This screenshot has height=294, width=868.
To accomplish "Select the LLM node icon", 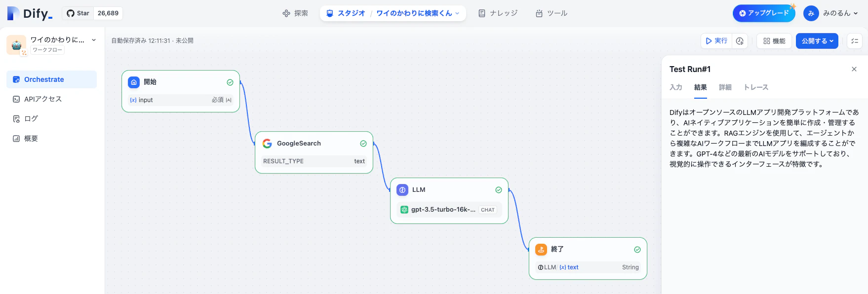I will point(402,190).
